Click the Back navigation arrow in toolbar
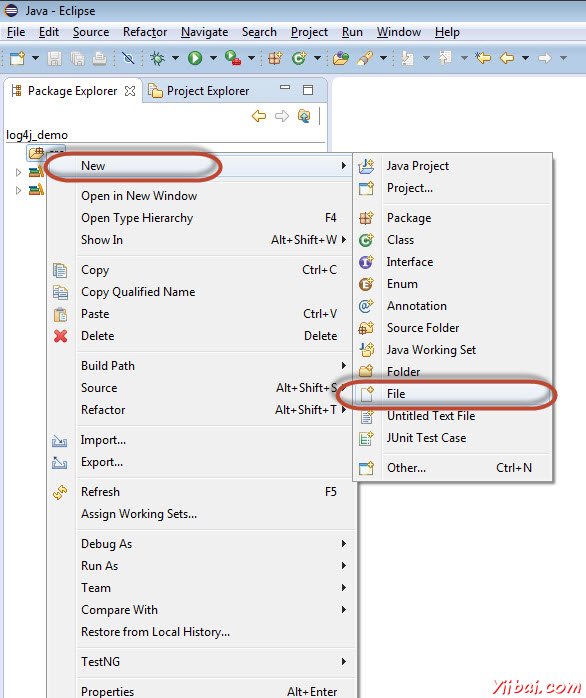586x698 pixels. [x=507, y=58]
